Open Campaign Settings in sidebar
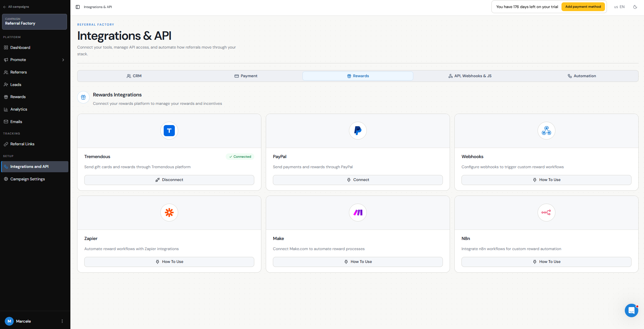 tap(34, 179)
